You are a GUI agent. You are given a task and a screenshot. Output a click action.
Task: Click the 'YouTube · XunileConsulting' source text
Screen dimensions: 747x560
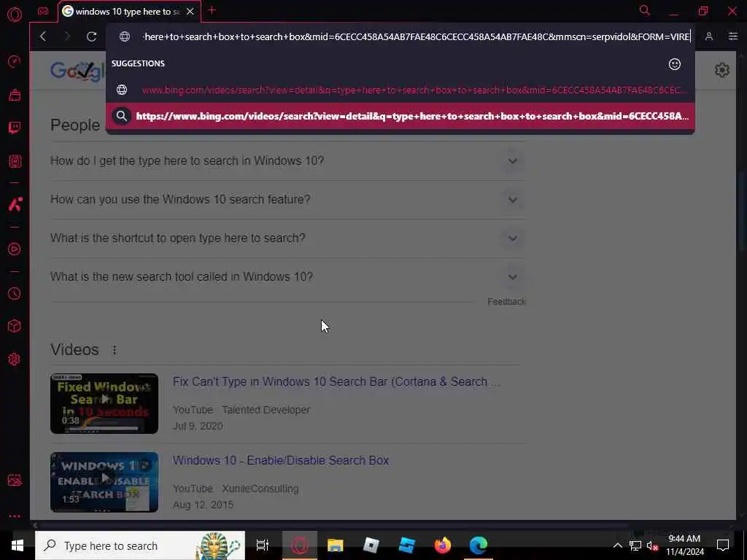[236, 489]
